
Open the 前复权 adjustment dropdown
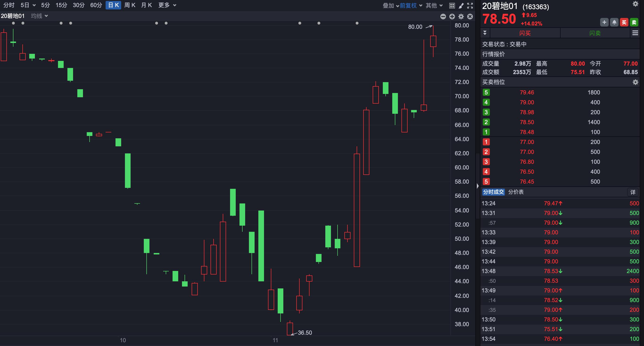coord(411,5)
